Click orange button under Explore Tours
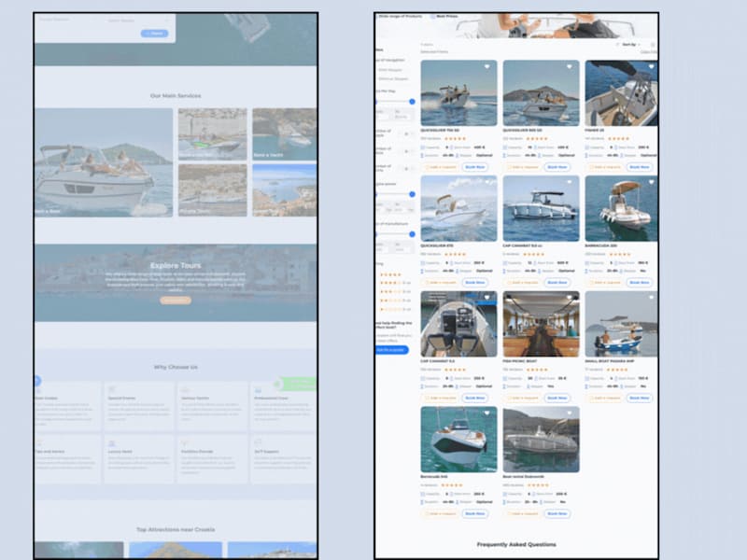The height and width of the screenshot is (560, 747). pos(176,301)
